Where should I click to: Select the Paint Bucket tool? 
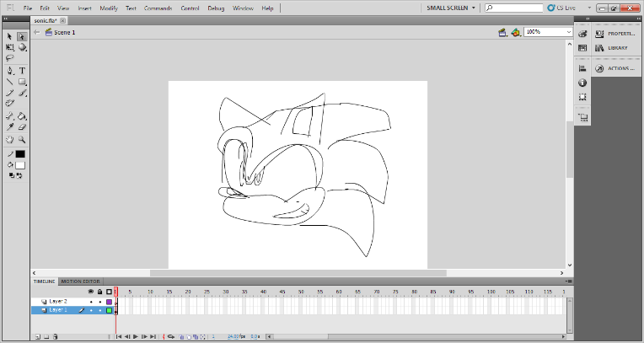(x=22, y=116)
